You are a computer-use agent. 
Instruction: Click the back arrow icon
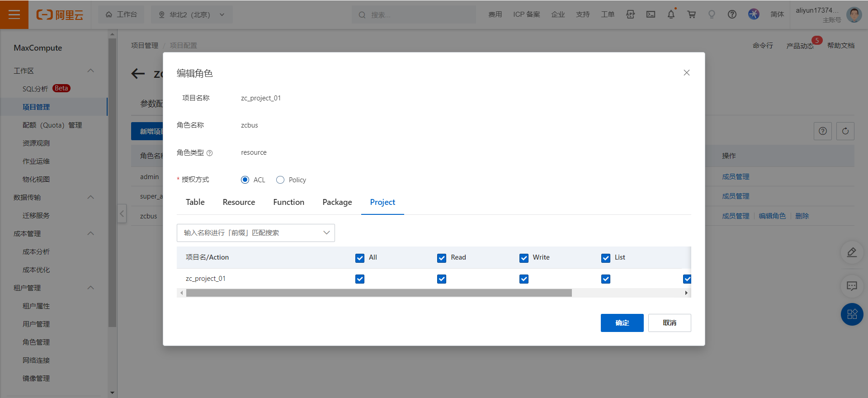tap(138, 74)
